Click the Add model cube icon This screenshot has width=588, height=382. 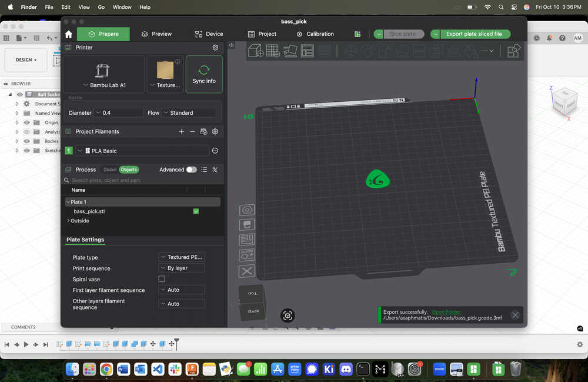(x=256, y=51)
